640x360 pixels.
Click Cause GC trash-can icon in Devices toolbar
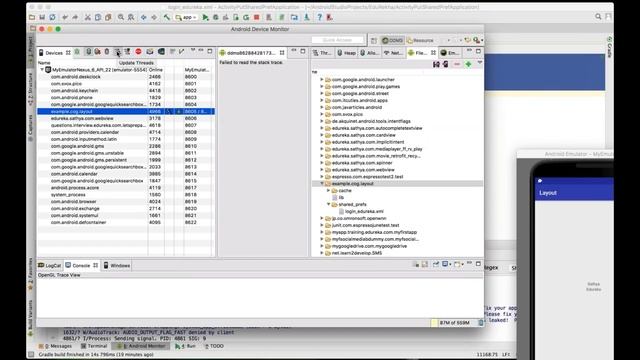[x=107, y=52]
